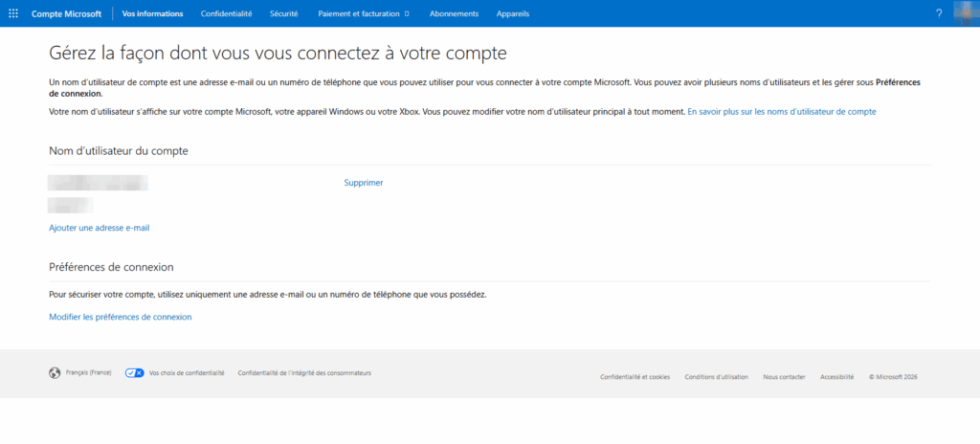Select the Vos informations tab
Viewport: 980px width, 444px height.
tap(152, 13)
